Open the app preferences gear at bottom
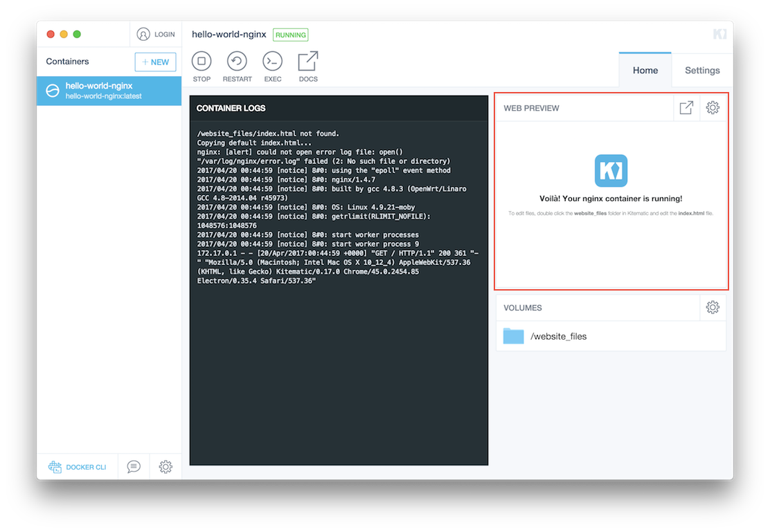Viewport: 770px width, 532px height. click(x=165, y=467)
